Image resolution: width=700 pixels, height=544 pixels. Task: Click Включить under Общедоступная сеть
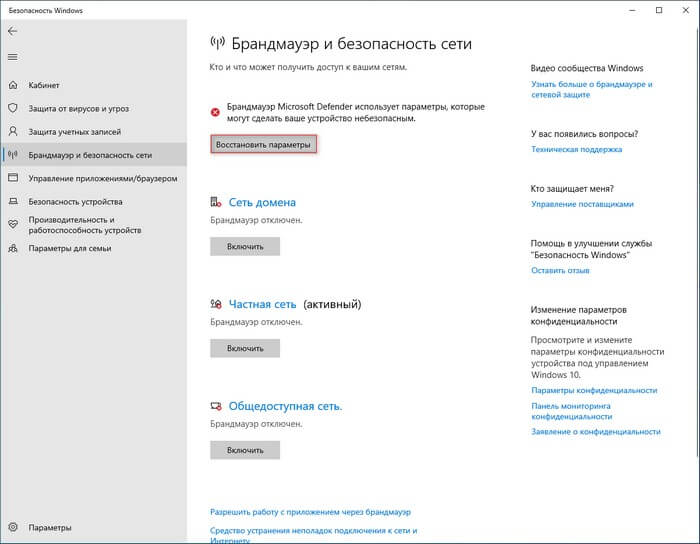click(x=244, y=450)
